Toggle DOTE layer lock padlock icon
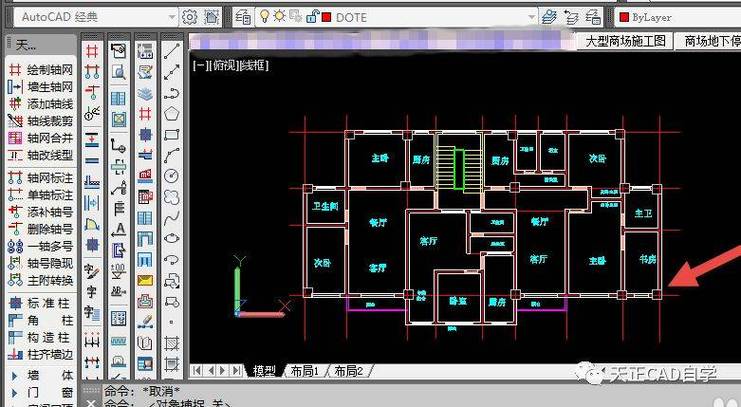Image resolution: width=741 pixels, height=407 pixels. (312, 17)
